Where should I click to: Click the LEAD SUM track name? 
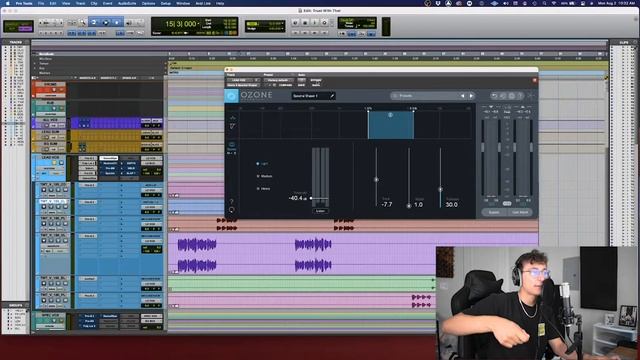[51, 132]
